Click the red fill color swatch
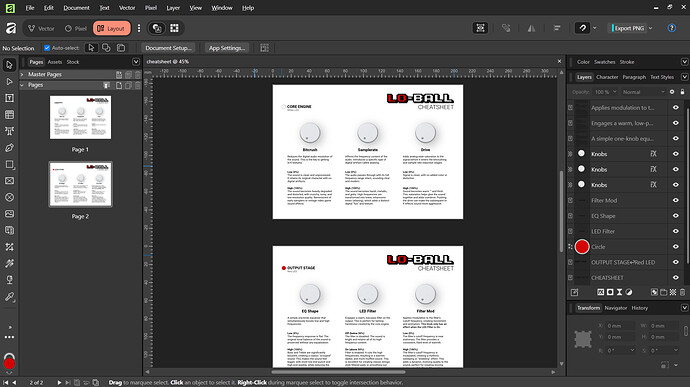This screenshot has width=690, height=387. [x=9, y=363]
